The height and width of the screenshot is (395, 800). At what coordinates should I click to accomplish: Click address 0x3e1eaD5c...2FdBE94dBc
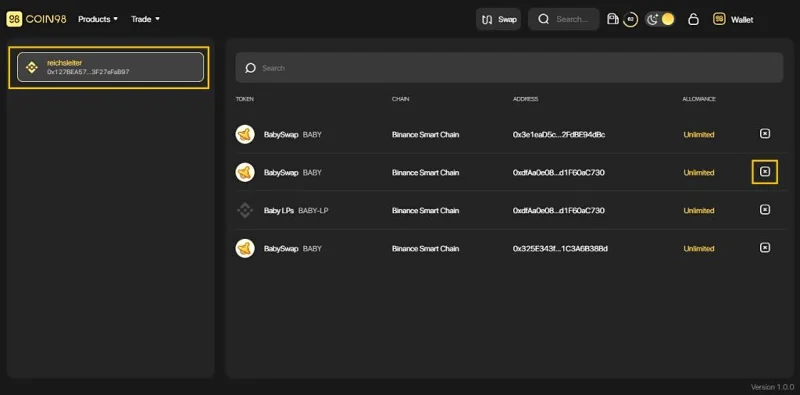(x=559, y=135)
